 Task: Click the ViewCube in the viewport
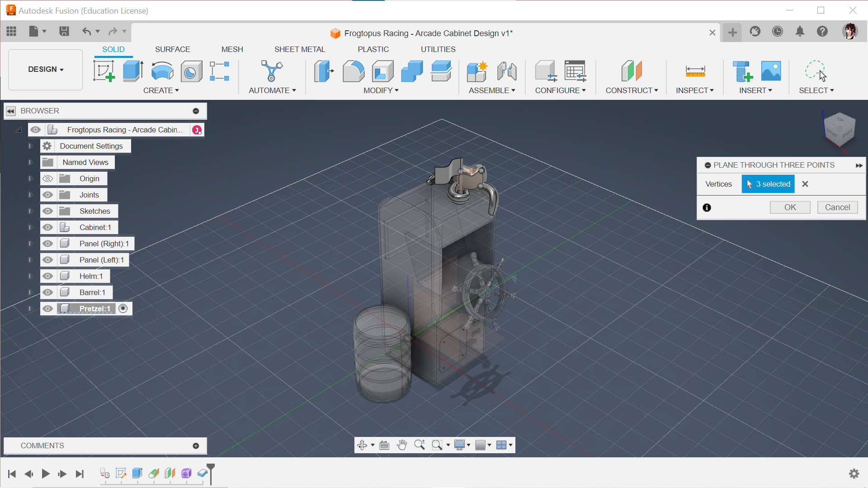[x=839, y=130]
